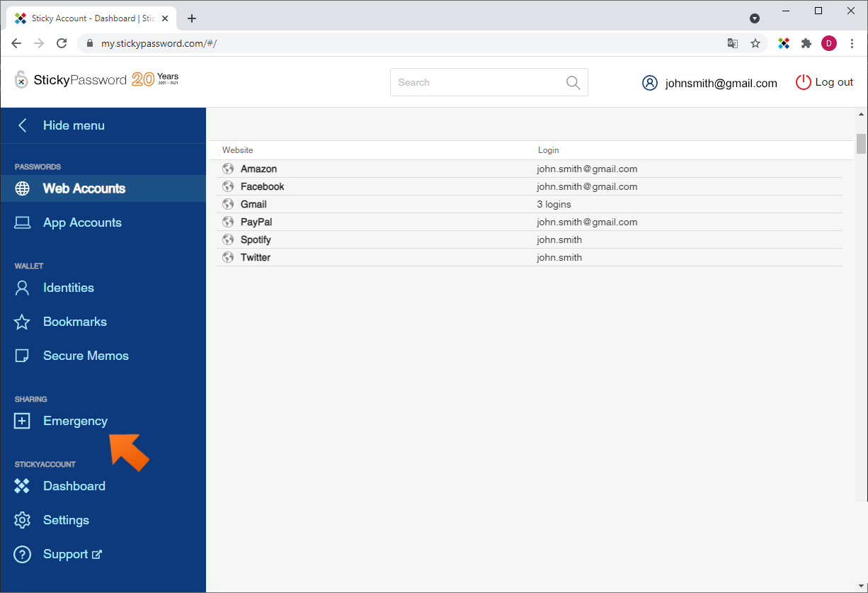This screenshot has width=868, height=593.
Task: Click the Hide menu label
Action: click(x=74, y=125)
